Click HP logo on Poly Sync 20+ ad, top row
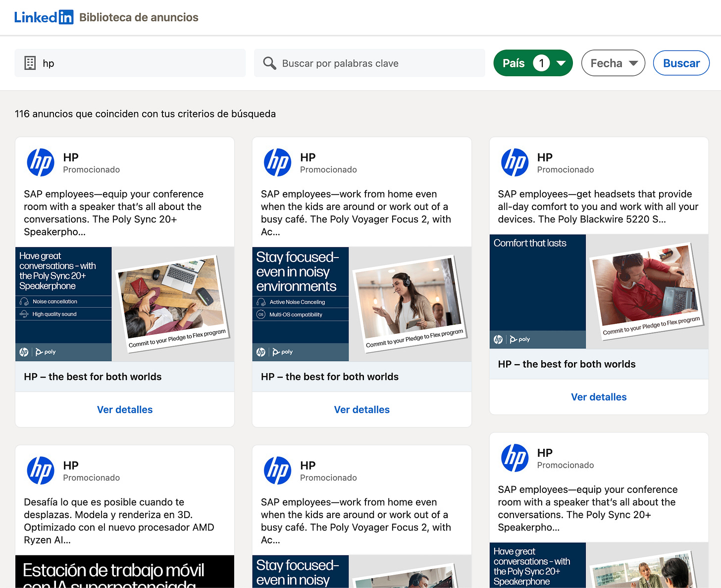This screenshot has width=721, height=588. [41, 162]
